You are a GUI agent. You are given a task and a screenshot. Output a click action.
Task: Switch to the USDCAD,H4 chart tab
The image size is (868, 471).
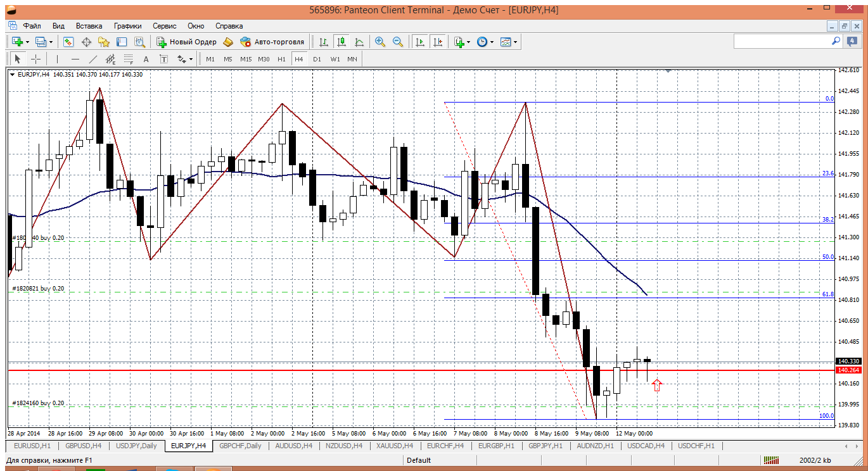pyautogui.click(x=646, y=446)
